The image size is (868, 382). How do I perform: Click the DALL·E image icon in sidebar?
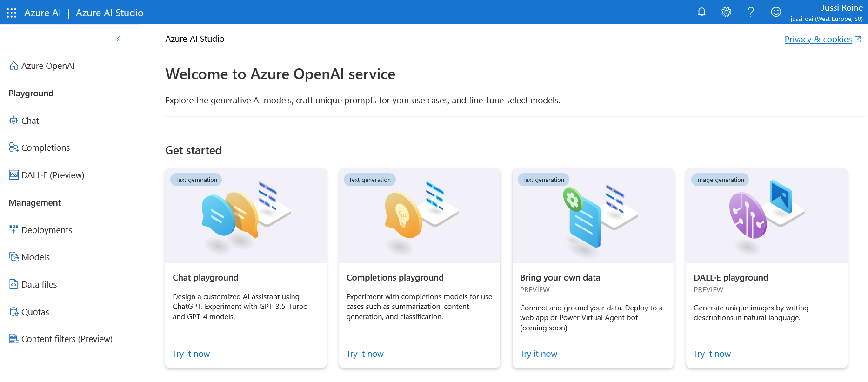[x=13, y=175]
